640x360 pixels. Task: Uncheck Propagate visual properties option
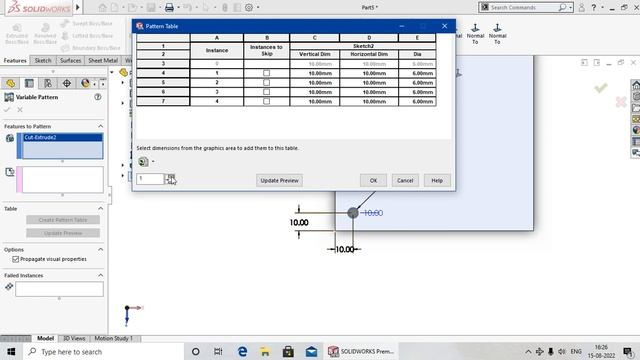16,259
